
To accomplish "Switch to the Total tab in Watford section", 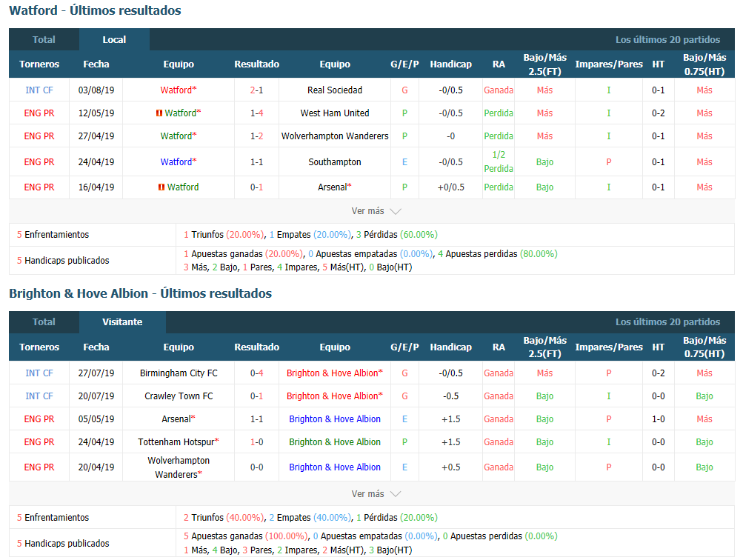I will 44,40.
